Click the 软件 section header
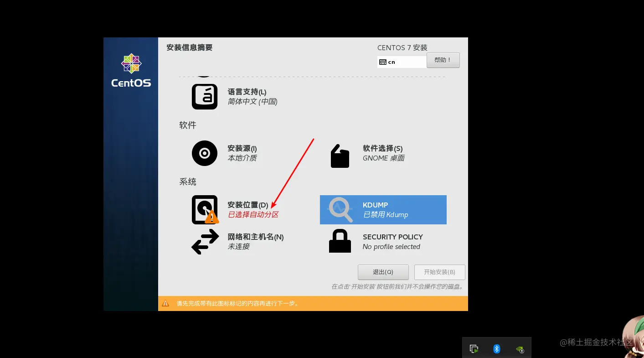This screenshot has width=644, height=358. (187, 125)
